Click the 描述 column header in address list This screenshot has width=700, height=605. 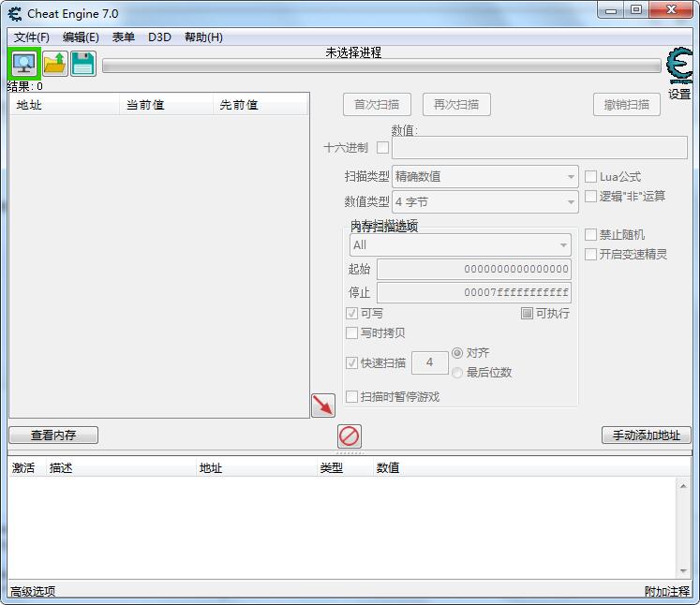(x=121, y=467)
